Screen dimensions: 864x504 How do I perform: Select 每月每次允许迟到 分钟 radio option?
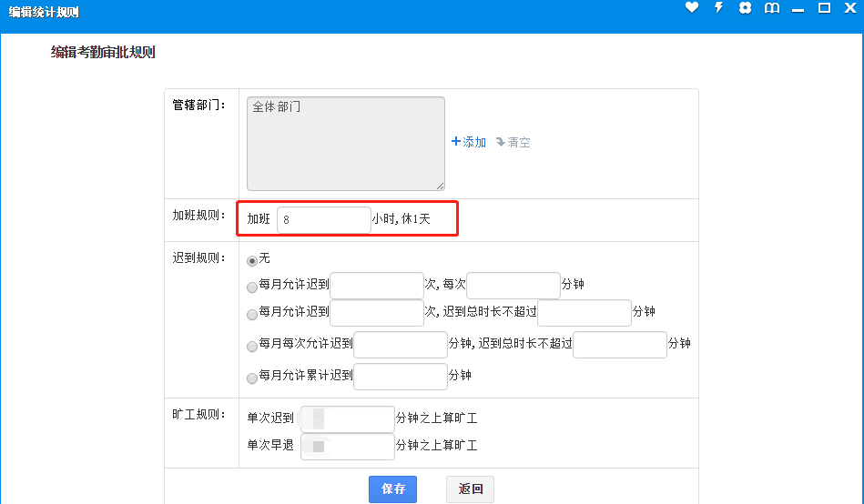pyautogui.click(x=252, y=347)
